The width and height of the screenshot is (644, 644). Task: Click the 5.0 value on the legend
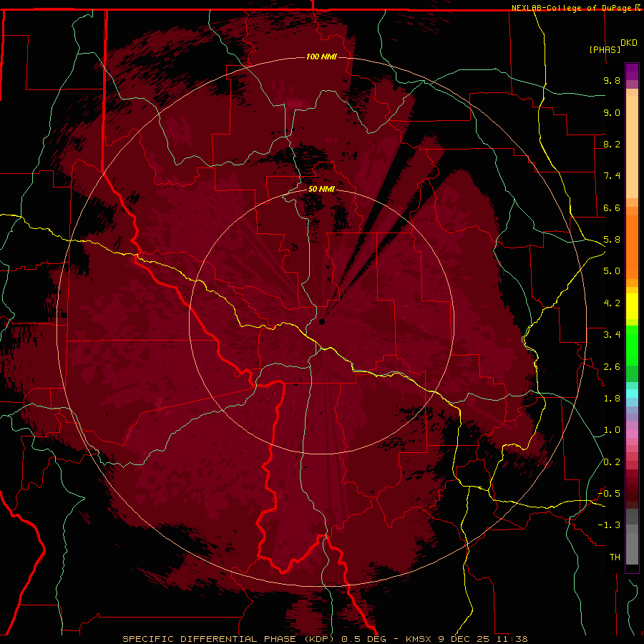[x=612, y=271]
